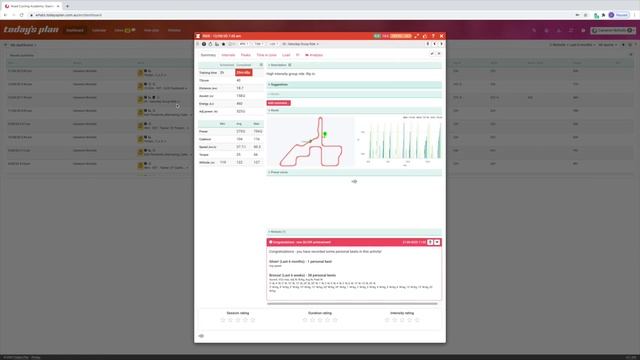Click the settings icon in the completed column header
The image size is (640, 360).
click(261, 65)
